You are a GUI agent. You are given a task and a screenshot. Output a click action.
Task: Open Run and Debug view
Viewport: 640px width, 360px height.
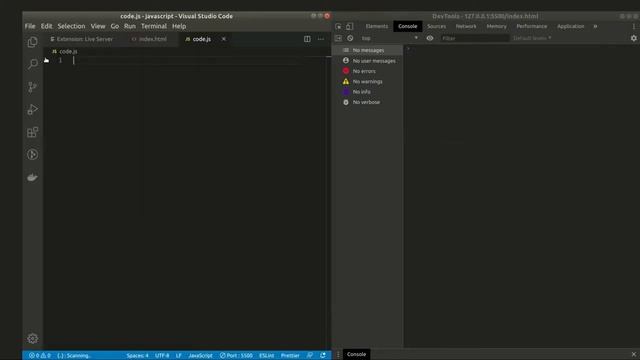(33, 109)
